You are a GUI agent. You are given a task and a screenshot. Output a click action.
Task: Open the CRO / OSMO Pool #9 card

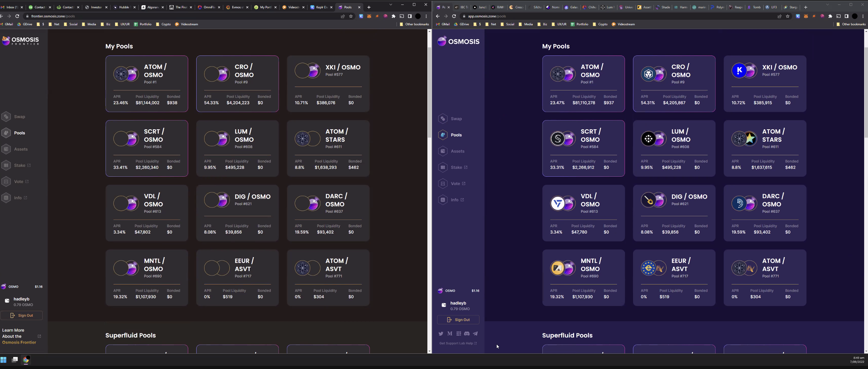coord(237,84)
